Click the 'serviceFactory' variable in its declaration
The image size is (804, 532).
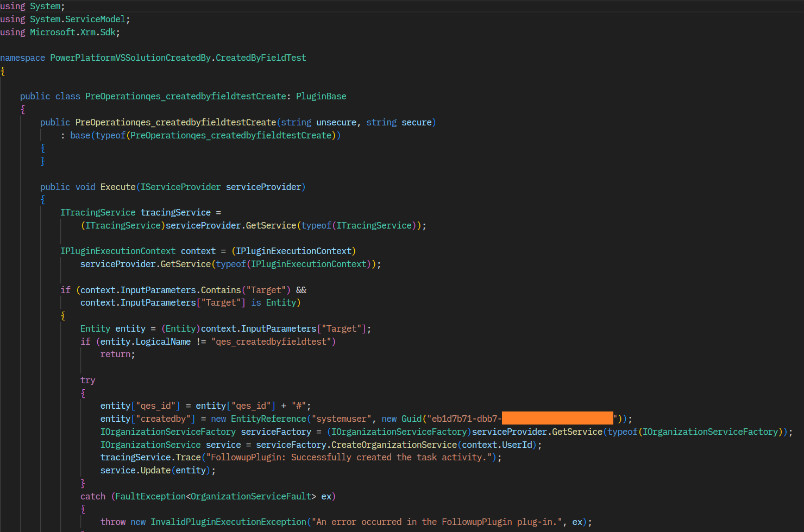click(276, 432)
